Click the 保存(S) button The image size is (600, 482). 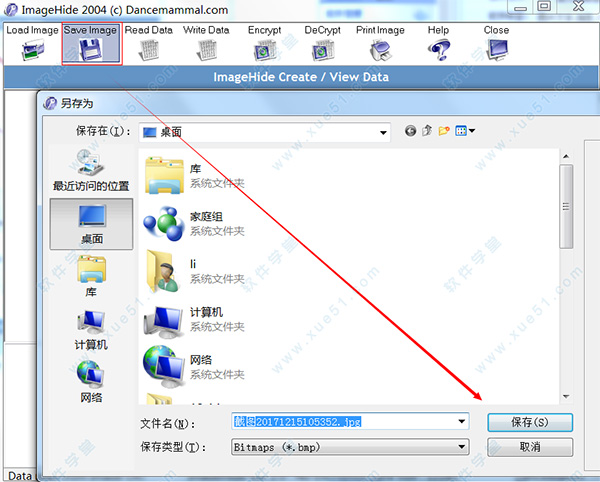click(x=530, y=422)
